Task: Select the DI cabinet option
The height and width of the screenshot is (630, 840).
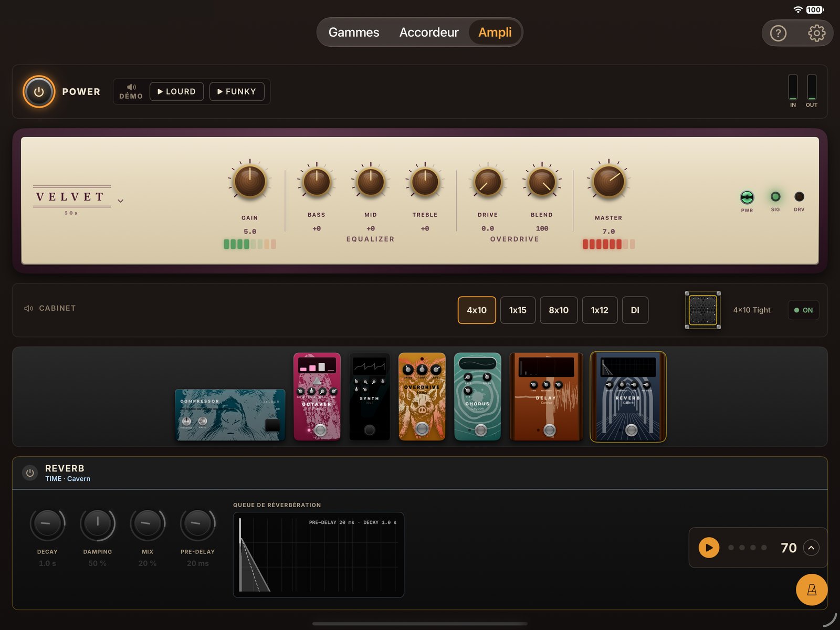Action: [x=635, y=310]
